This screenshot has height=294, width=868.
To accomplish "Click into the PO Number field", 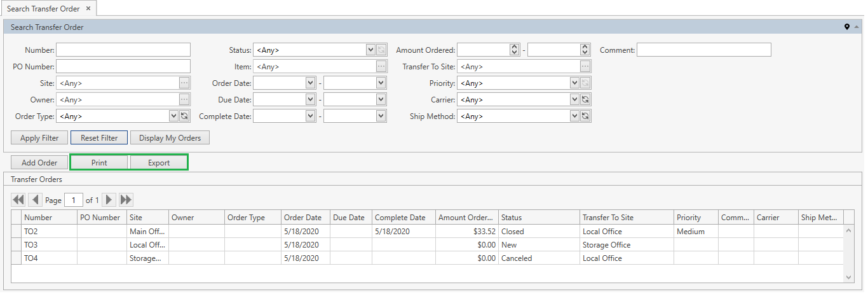I will (x=123, y=67).
